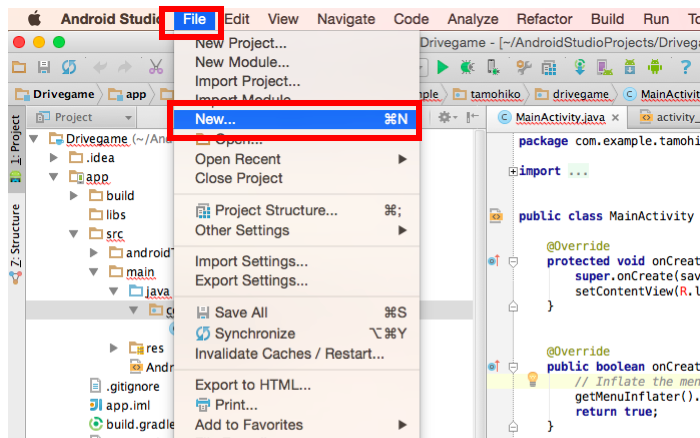Click the lightbulb intention icon in gutter

click(x=533, y=379)
